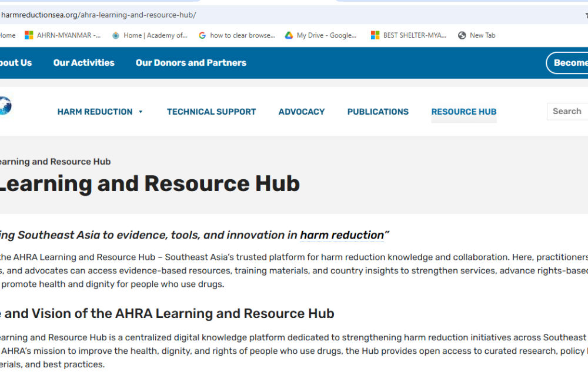Click the site globe logo
Screen dimensions: 588x382
click(5, 106)
